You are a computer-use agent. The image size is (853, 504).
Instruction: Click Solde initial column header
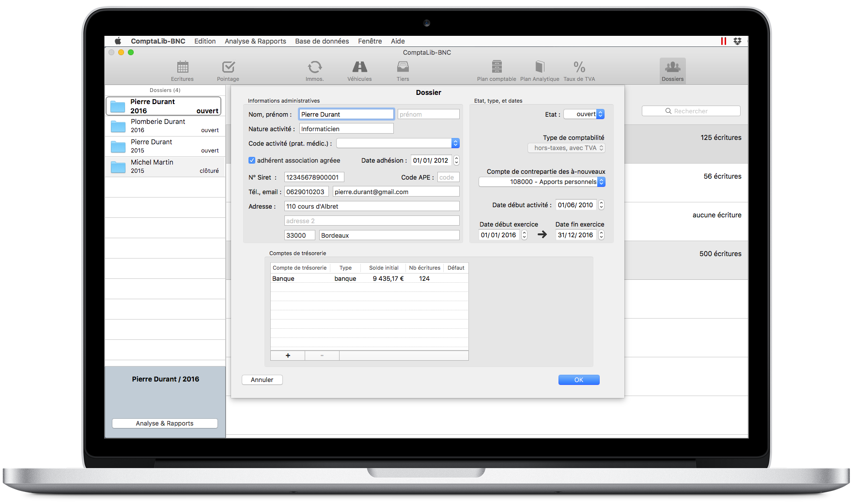pyautogui.click(x=384, y=268)
